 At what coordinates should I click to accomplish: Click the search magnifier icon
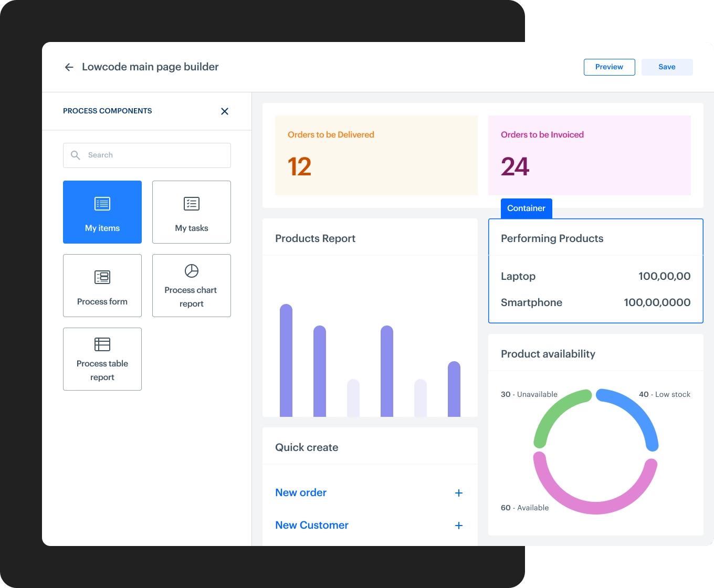tap(76, 155)
